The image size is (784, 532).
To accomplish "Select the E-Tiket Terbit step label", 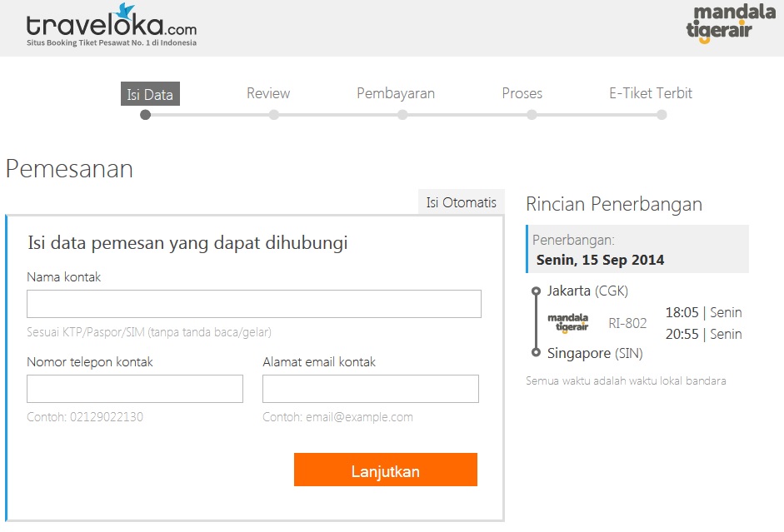I will click(651, 93).
